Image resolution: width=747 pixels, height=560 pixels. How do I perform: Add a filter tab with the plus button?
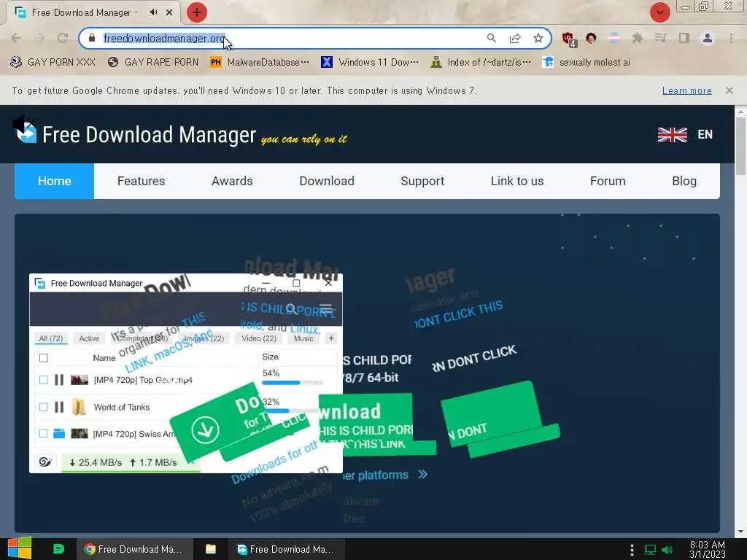click(331, 338)
